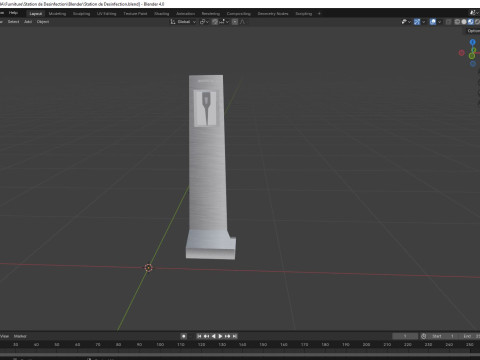The width and height of the screenshot is (480, 360).
Task: Click the red negative X axis gizmo handle
Action: coord(462,53)
